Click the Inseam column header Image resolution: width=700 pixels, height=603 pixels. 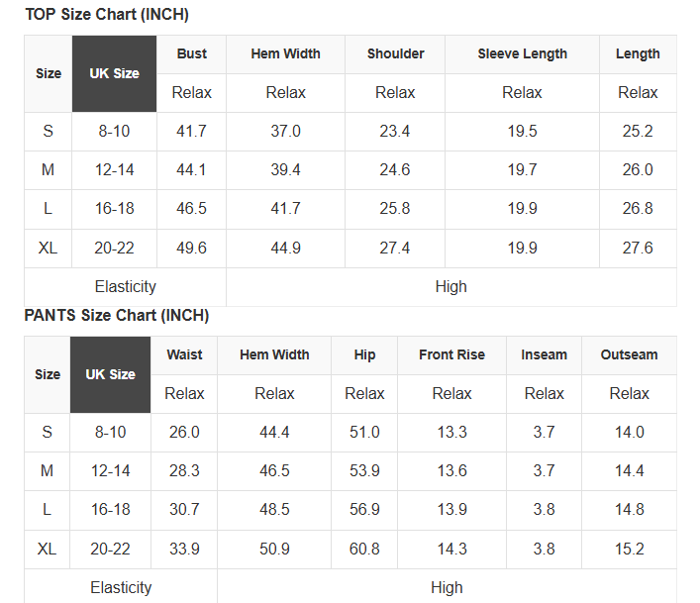click(x=544, y=354)
